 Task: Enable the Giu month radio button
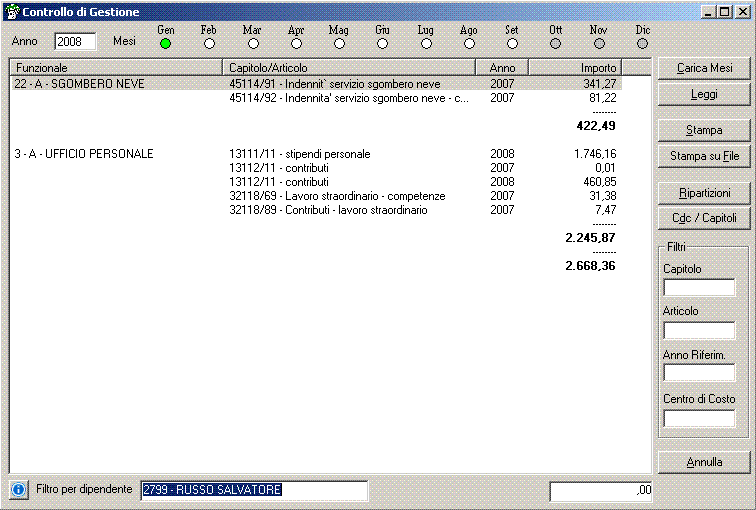coord(383,43)
